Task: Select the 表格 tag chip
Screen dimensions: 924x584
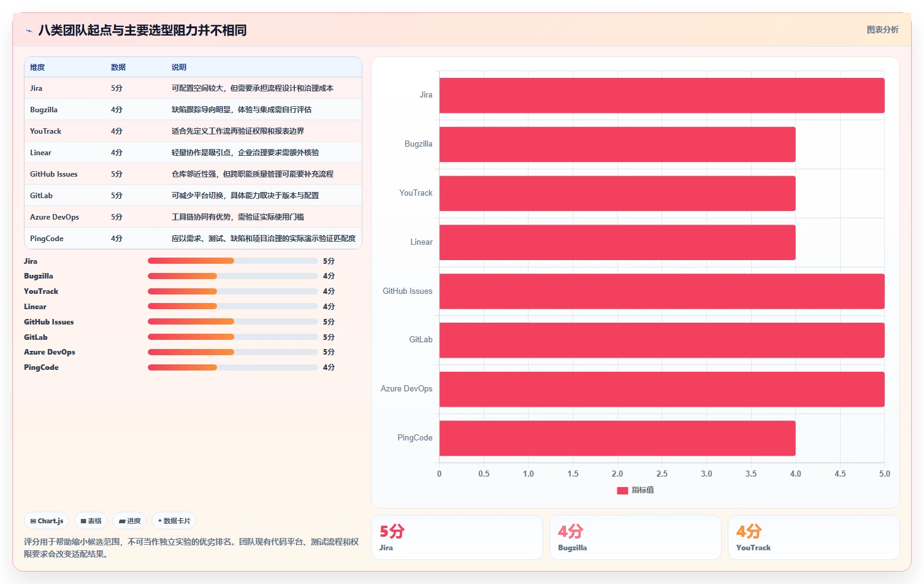Action: (91, 521)
